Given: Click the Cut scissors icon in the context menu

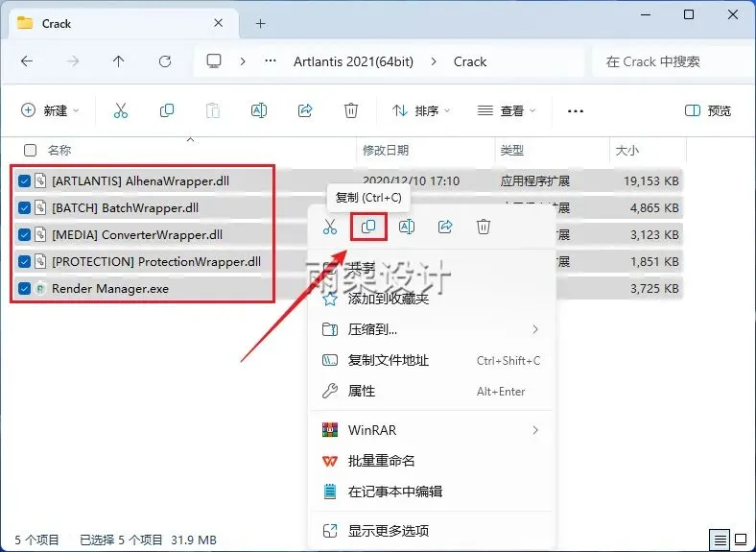Looking at the screenshot, I should tap(330, 227).
